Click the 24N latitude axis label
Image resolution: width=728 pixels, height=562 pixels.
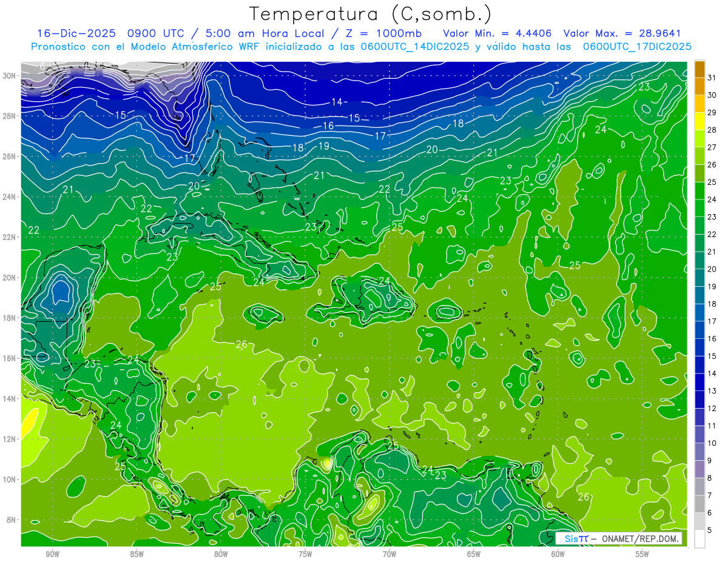(10, 197)
